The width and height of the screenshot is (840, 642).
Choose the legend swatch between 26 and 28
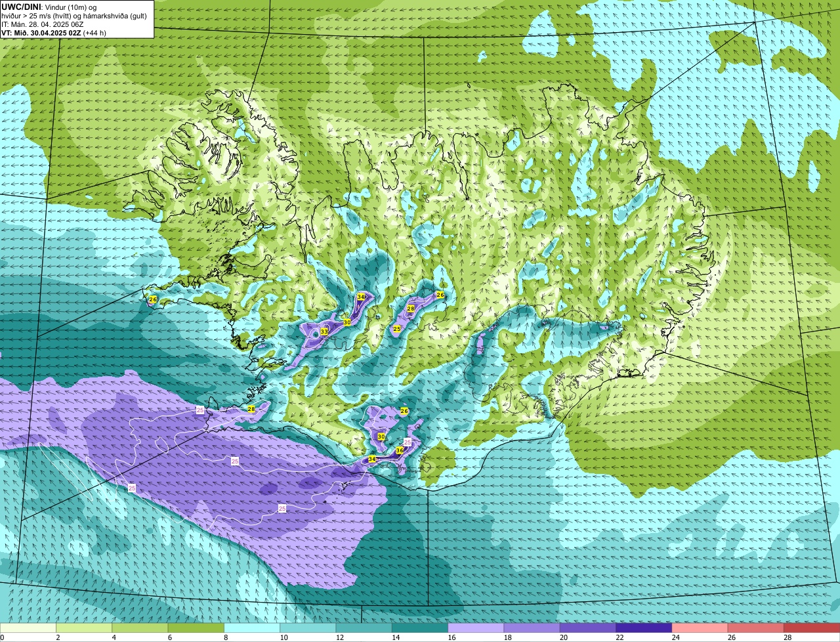(x=756, y=628)
